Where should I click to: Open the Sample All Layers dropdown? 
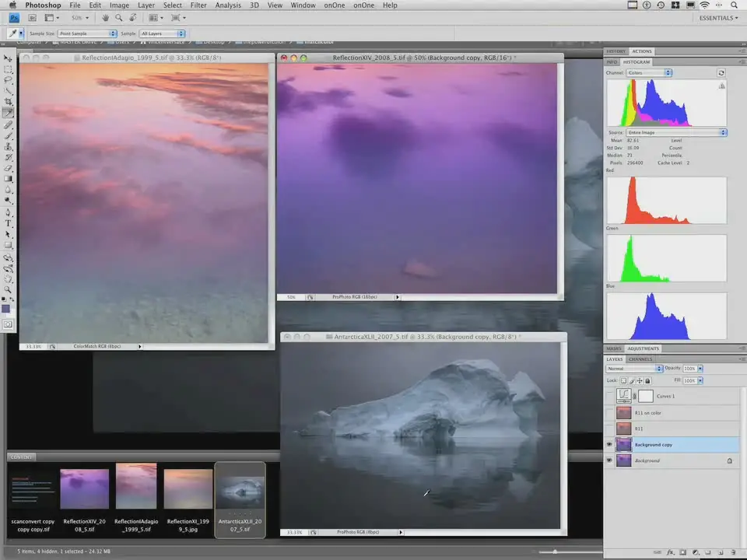coord(162,33)
